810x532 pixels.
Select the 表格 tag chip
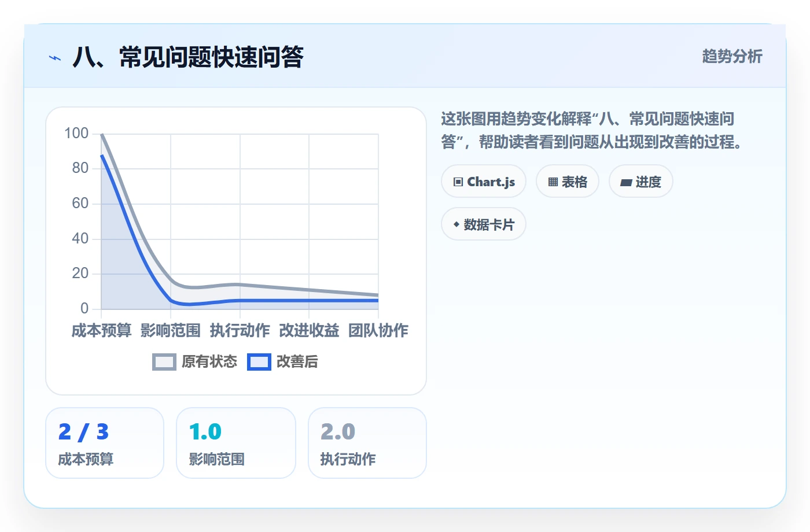(x=568, y=181)
